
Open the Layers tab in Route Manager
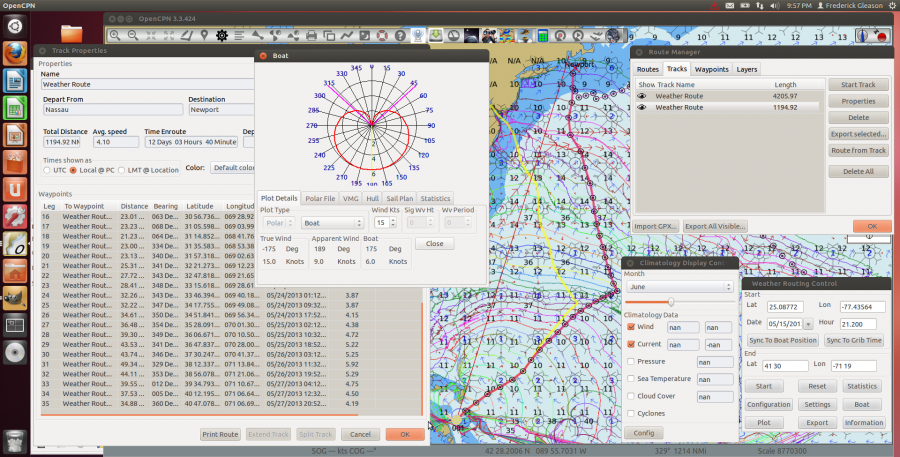[747, 69]
